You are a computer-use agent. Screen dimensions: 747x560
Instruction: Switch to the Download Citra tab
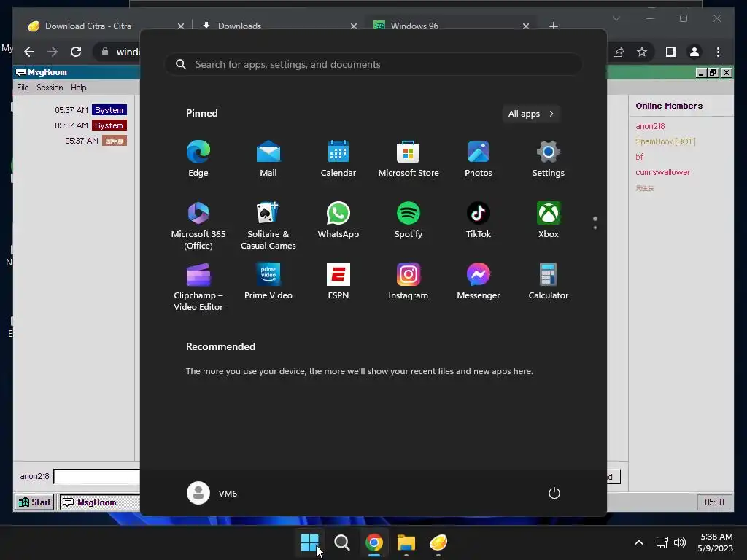[88, 26]
